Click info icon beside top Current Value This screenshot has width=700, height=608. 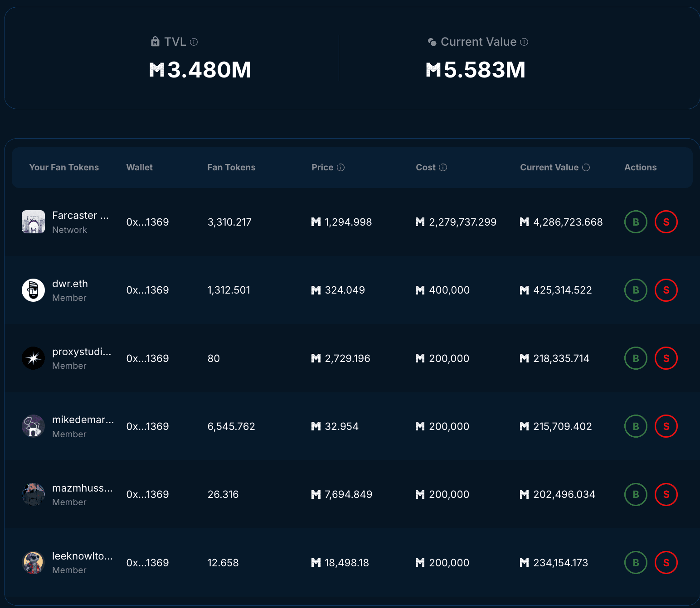pyautogui.click(x=524, y=42)
